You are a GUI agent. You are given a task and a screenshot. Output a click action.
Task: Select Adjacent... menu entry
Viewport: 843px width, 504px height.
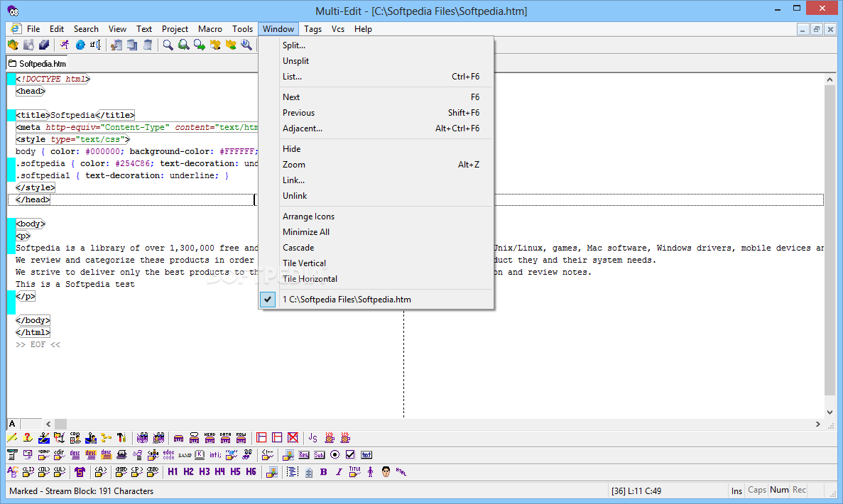tap(376, 128)
